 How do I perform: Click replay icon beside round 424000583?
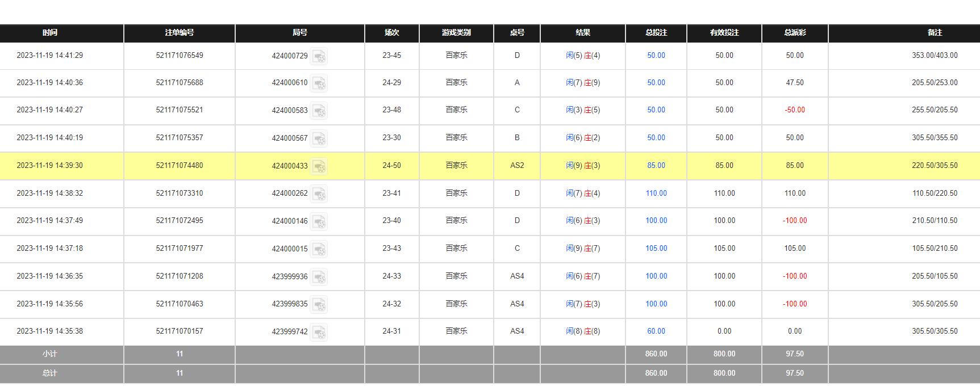pos(319,111)
